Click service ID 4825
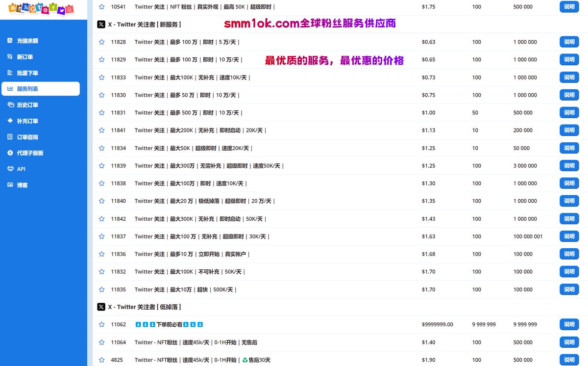 pyautogui.click(x=117, y=360)
